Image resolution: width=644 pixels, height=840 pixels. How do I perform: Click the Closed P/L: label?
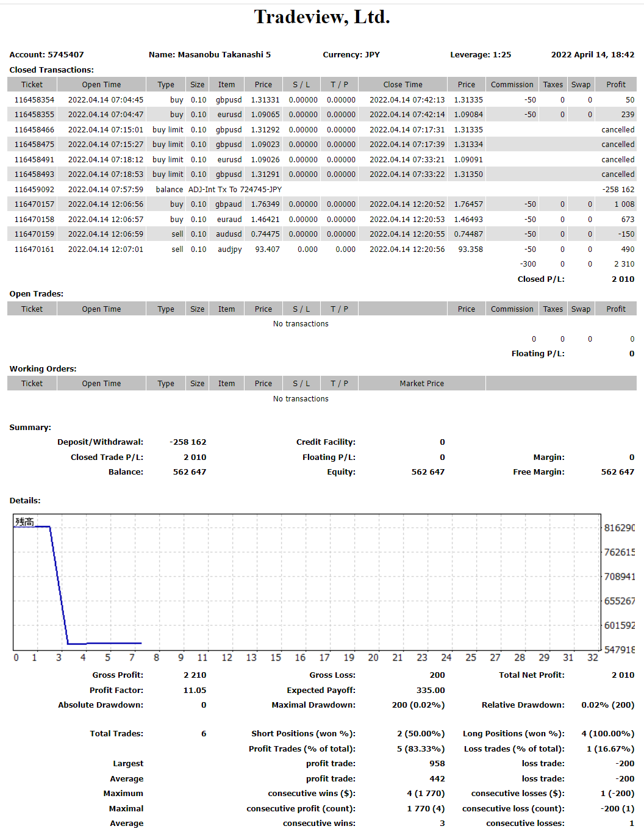click(541, 279)
